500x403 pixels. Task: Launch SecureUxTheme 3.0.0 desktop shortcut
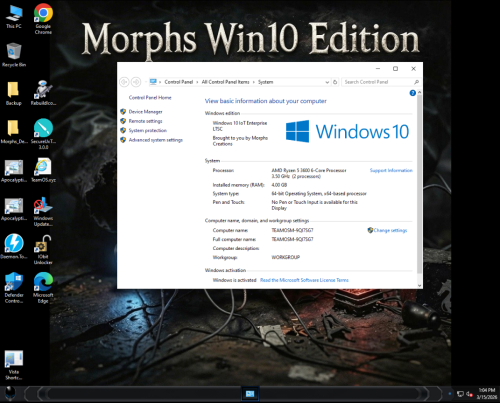pyautogui.click(x=43, y=134)
